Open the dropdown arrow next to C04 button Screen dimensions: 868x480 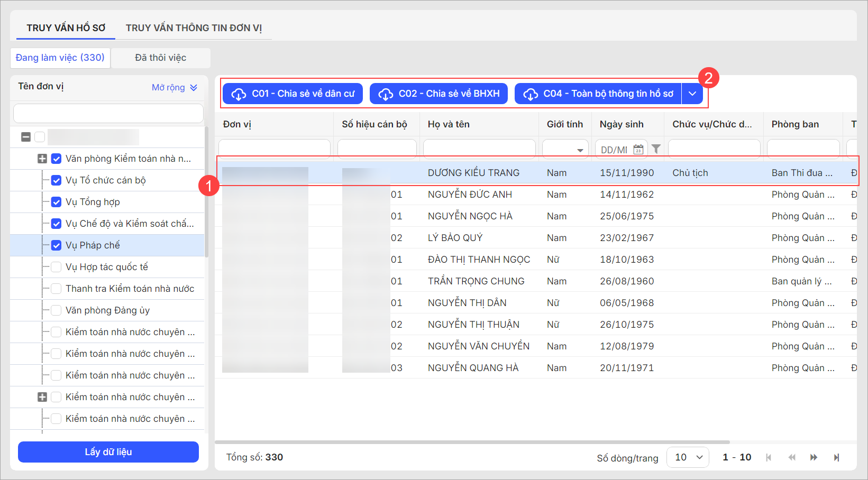(692, 94)
